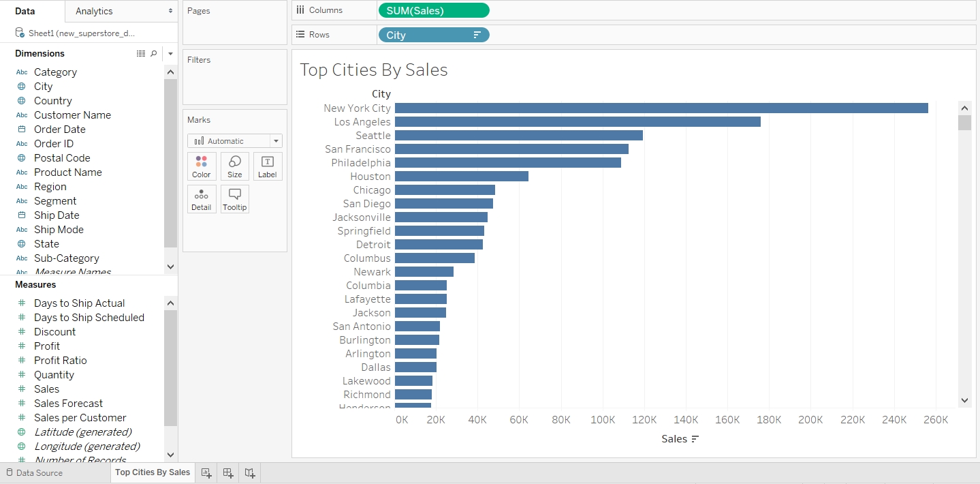Click the new story icon
The image size is (980, 484).
pos(250,472)
